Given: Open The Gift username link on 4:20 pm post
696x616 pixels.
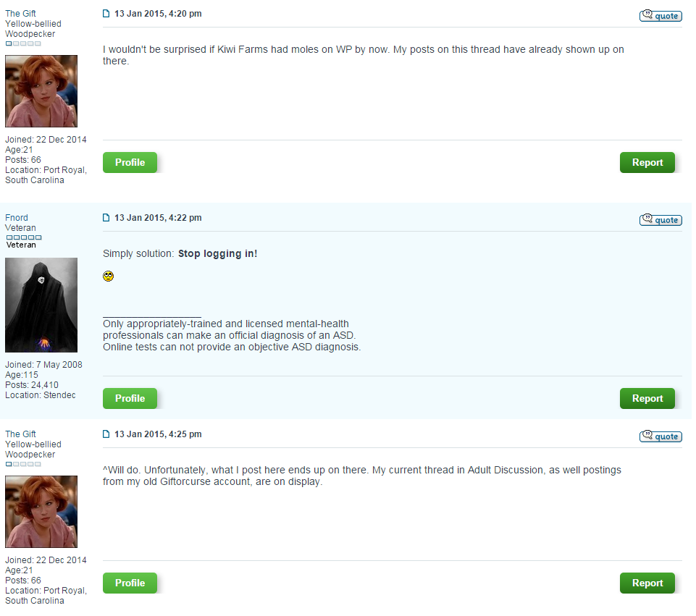Looking at the screenshot, I should pos(20,14).
